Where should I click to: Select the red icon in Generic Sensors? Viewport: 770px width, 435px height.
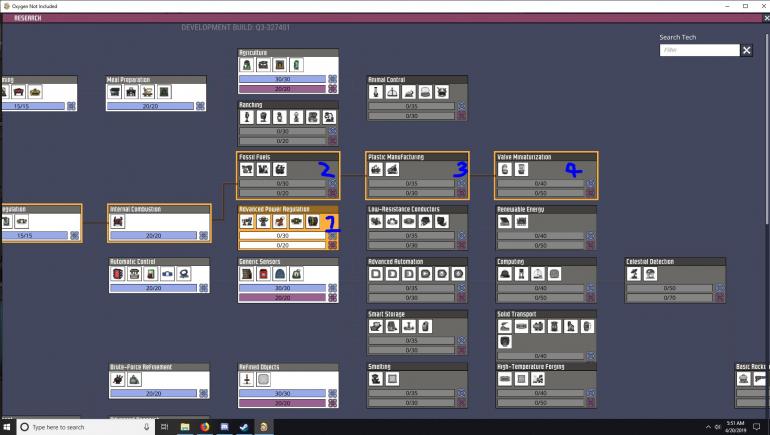[263, 274]
